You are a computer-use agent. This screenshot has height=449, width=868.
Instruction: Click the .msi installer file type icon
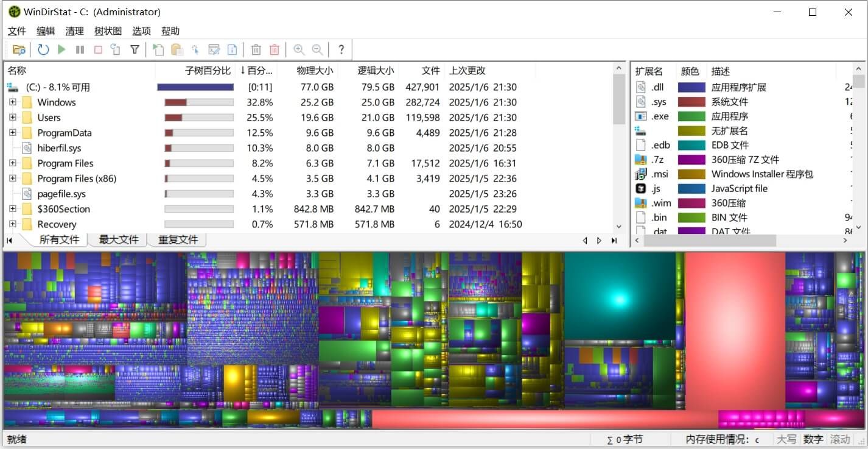pos(640,174)
